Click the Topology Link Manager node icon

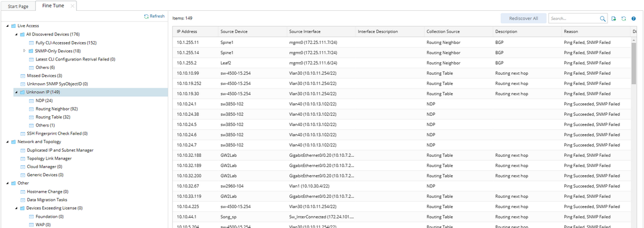(x=22, y=158)
